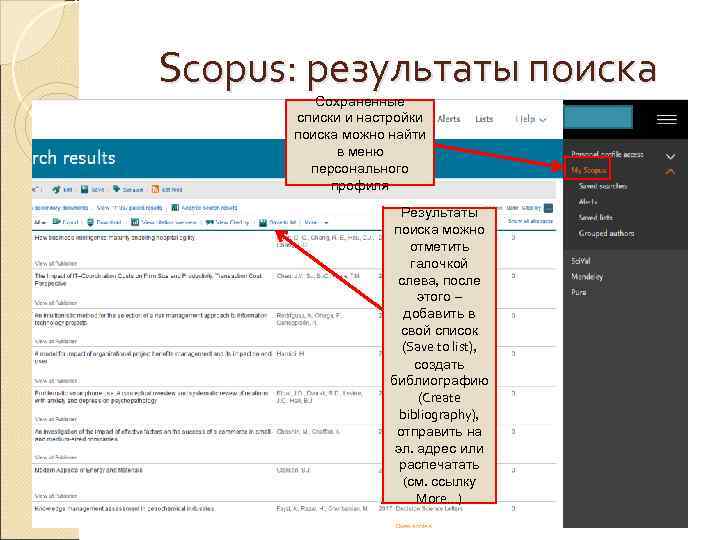Open Saved lists in My Scopus menu
Image resolution: width=720 pixels, height=540 pixels.
[595, 217]
